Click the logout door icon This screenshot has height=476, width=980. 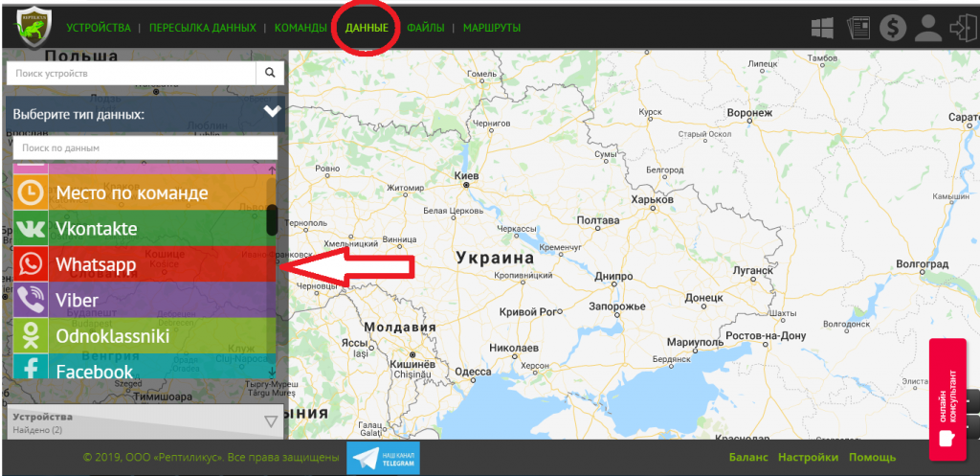961,28
